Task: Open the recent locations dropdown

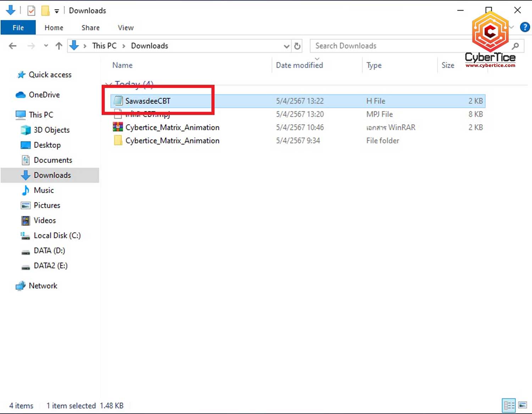Action: [46, 46]
